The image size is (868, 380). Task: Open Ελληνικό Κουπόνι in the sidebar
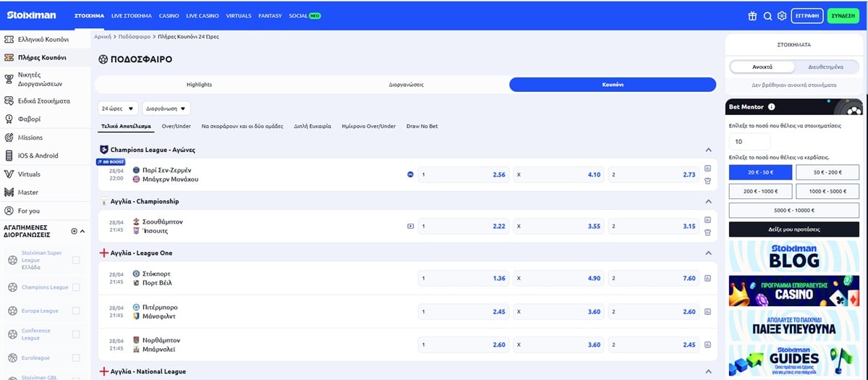45,39
